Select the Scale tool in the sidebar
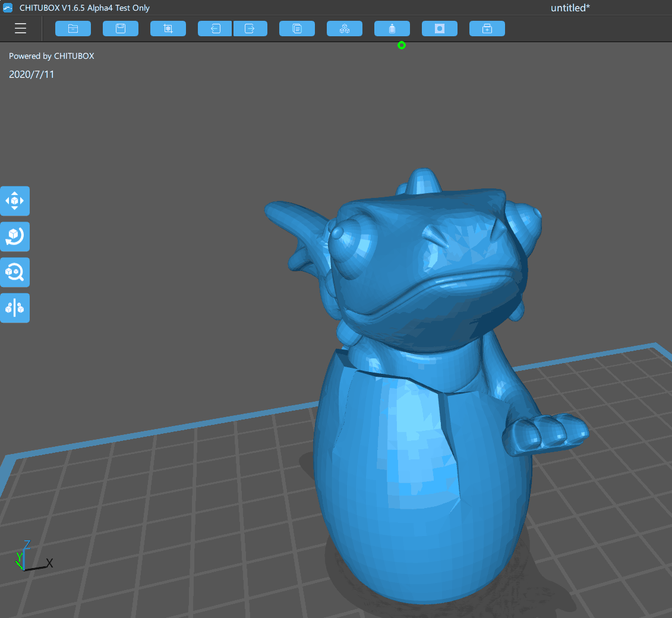 click(15, 272)
